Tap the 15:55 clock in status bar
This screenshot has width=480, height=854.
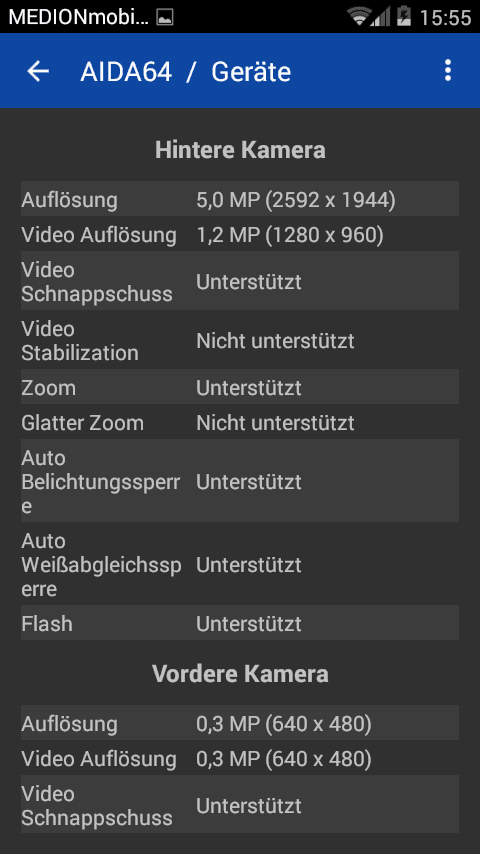[x=445, y=17]
